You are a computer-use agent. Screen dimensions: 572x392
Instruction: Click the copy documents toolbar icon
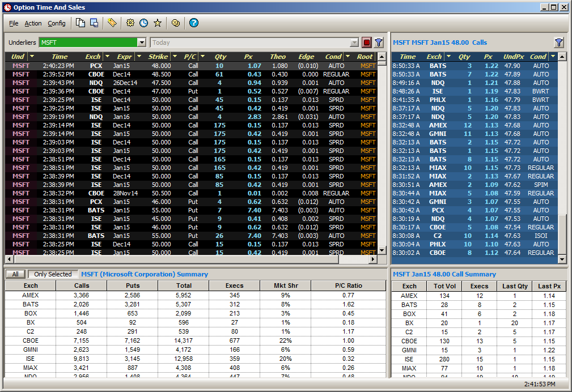pos(80,23)
